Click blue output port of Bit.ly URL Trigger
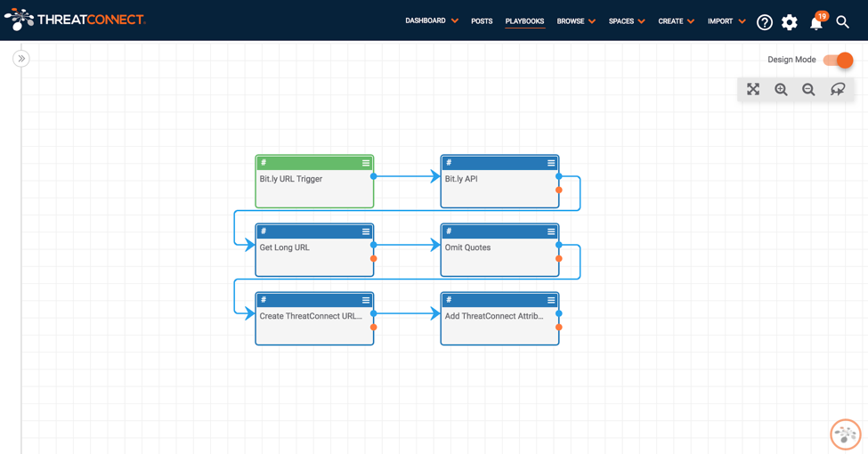Image resolution: width=868 pixels, height=454 pixels. click(x=374, y=176)
